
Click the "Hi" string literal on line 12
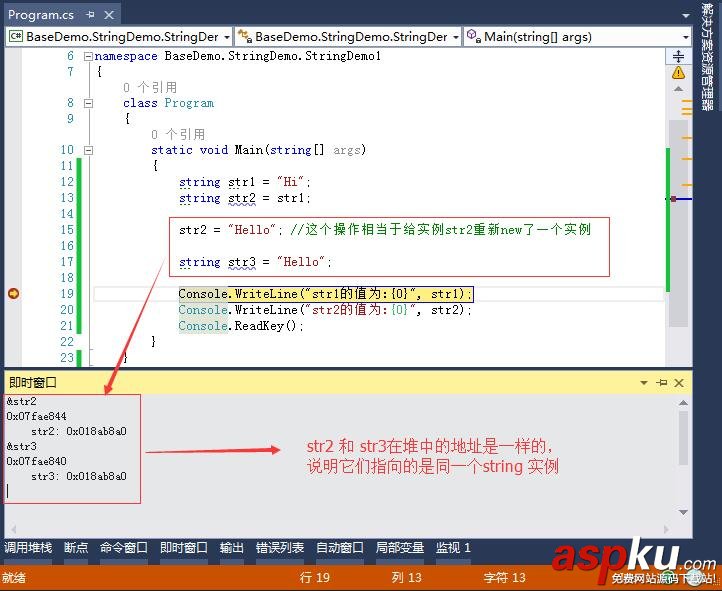[x=291, y=182]
